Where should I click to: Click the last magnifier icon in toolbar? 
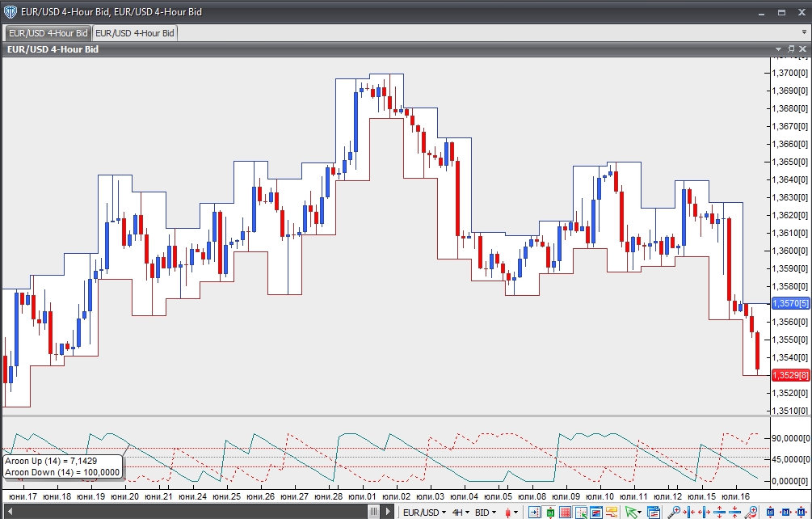[751, 512]
